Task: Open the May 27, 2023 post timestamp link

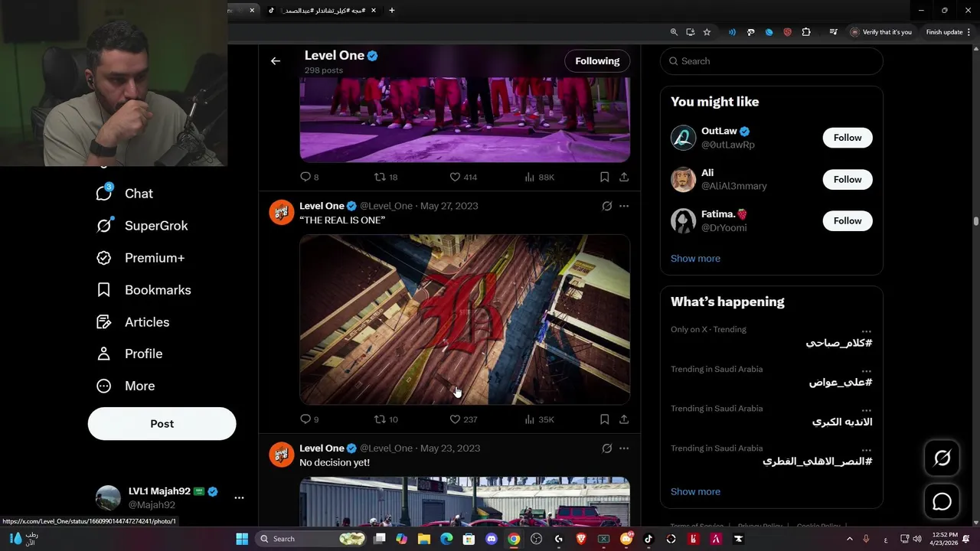Action: pos(449,206)
